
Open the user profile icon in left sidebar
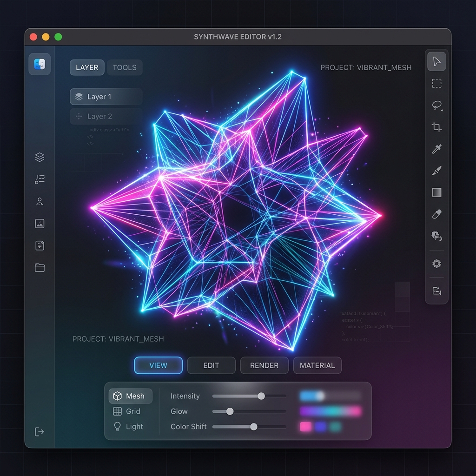[x=40, y=202]
